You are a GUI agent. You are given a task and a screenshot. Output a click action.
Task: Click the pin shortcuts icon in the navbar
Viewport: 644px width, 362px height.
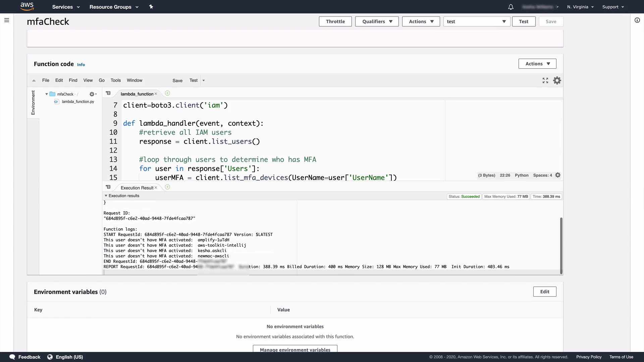pos(151,7)
